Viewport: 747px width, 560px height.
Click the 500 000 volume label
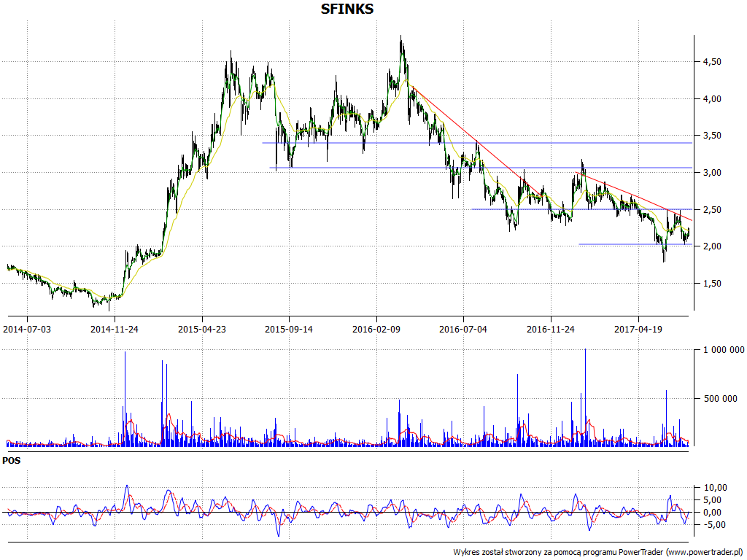[x=720, y=399]
